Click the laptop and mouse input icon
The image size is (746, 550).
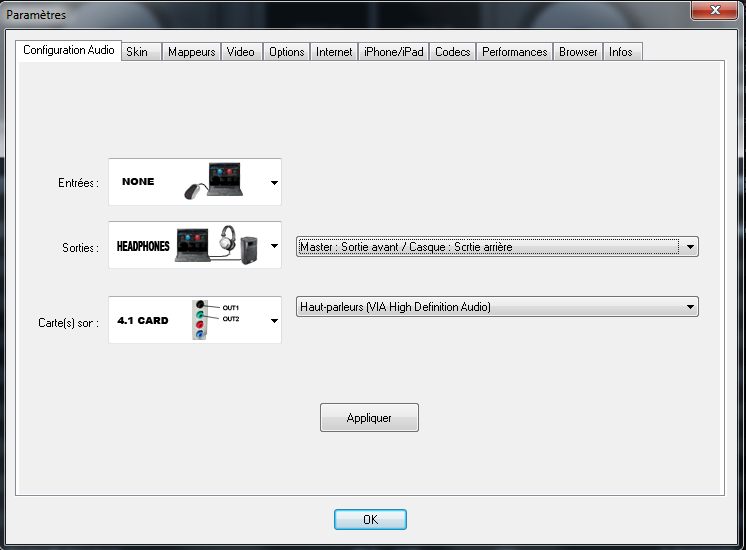click(x=214, y=181)
